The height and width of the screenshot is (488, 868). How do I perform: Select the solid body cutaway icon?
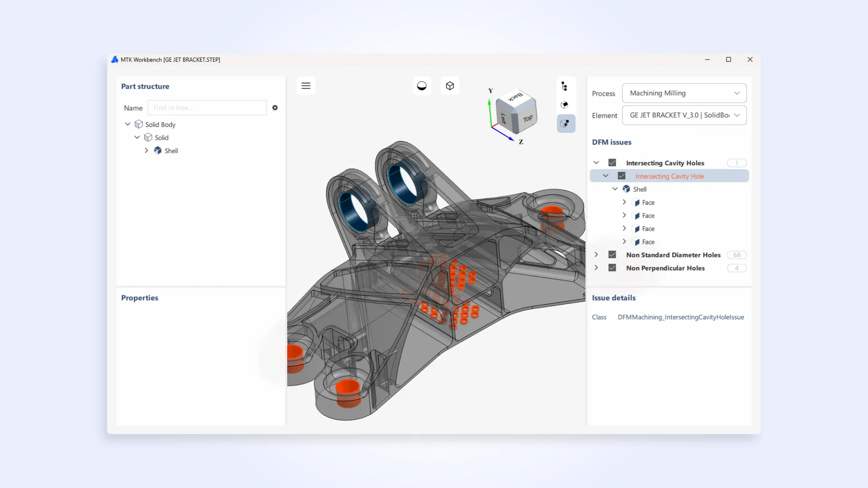pos(566,104)
